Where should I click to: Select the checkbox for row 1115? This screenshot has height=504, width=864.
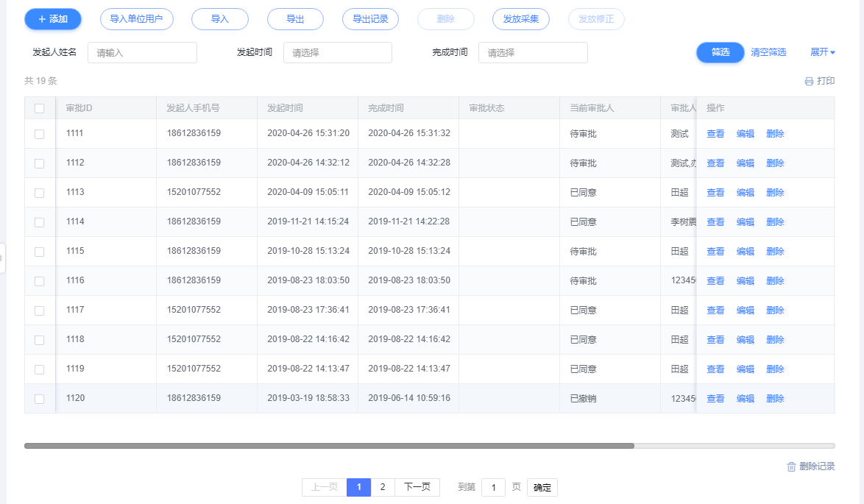coord(40,252)
